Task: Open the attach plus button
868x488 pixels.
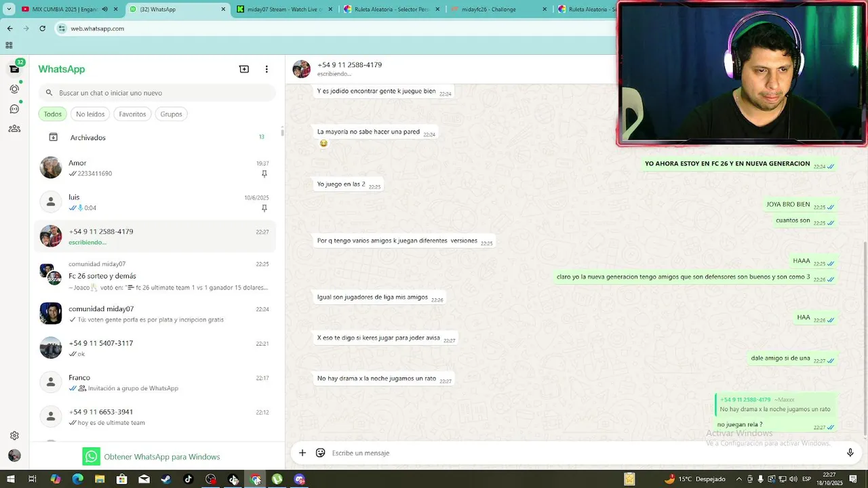Action: click(x=302, y=453)
